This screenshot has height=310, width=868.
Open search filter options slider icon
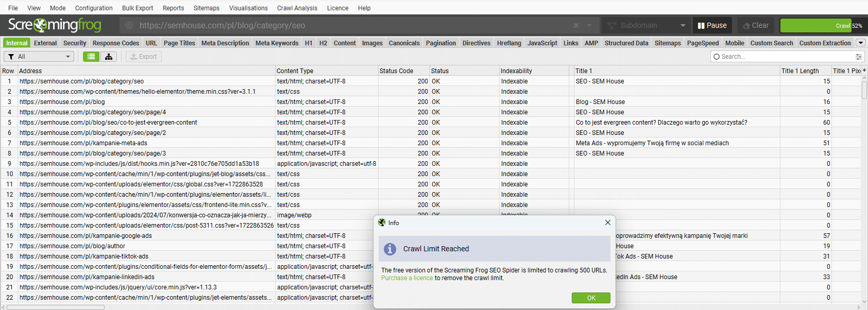(x=858, y=57)
